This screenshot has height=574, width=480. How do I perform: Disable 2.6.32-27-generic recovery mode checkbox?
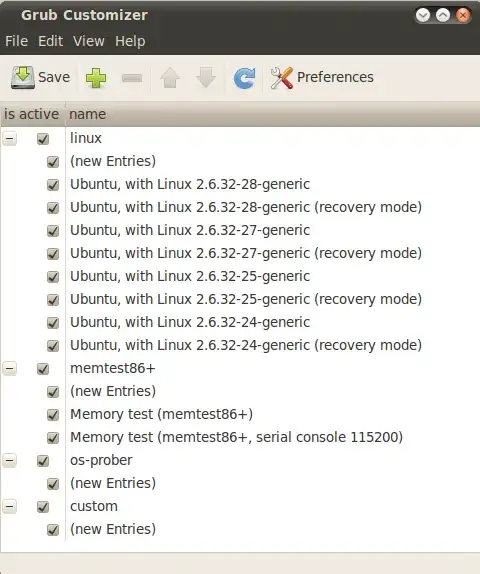(x=53, y=254)
